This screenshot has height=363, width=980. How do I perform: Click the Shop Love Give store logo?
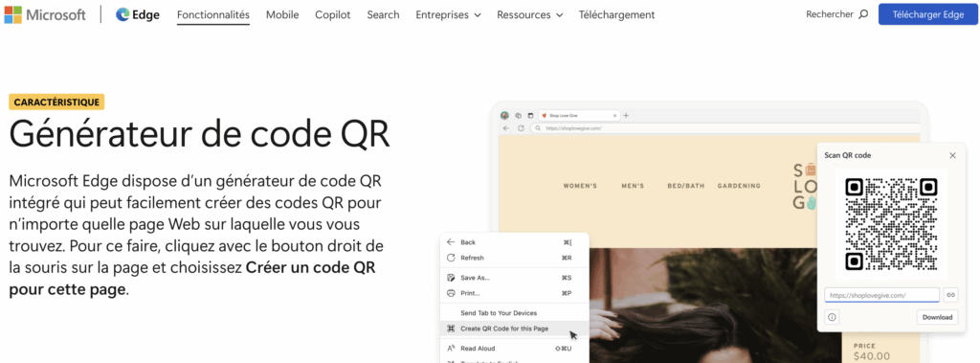click(x=805, y=187)
